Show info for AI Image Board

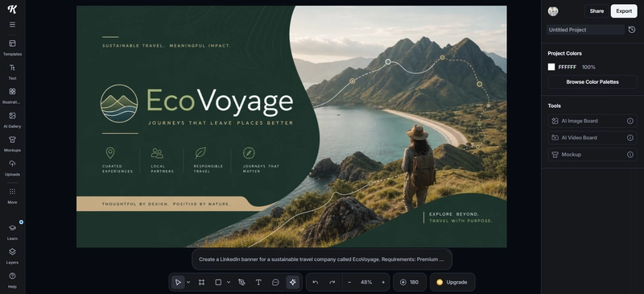[x=630, y=121]
